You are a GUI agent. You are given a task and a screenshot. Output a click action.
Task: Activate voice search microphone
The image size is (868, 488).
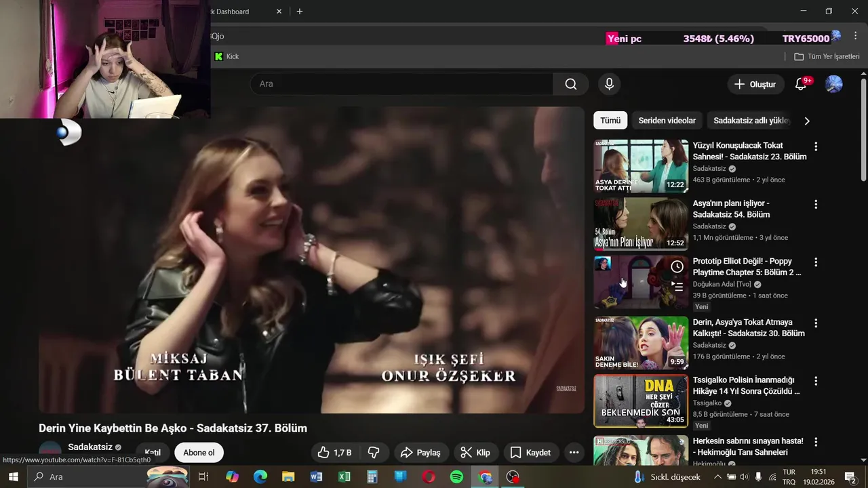point(609,84)
